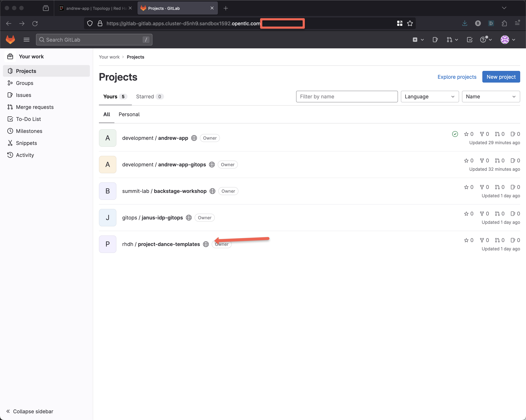Click the bookmark star in the address bar

click(x=410, y=23)
